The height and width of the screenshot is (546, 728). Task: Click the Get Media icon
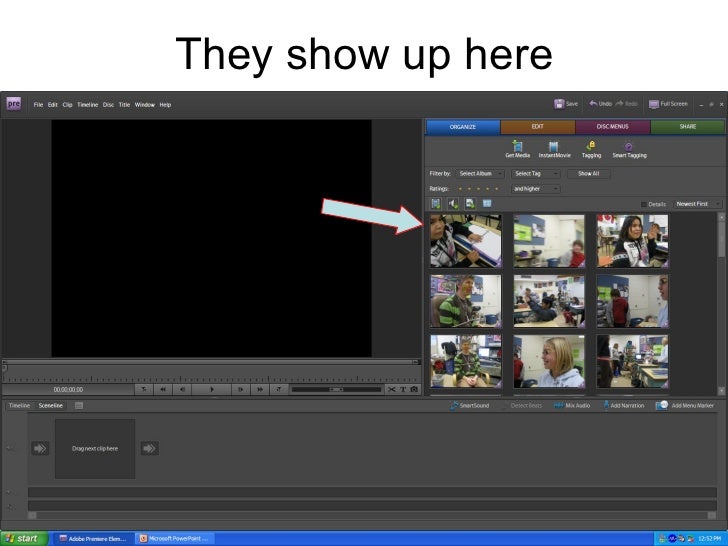[517, 147]
